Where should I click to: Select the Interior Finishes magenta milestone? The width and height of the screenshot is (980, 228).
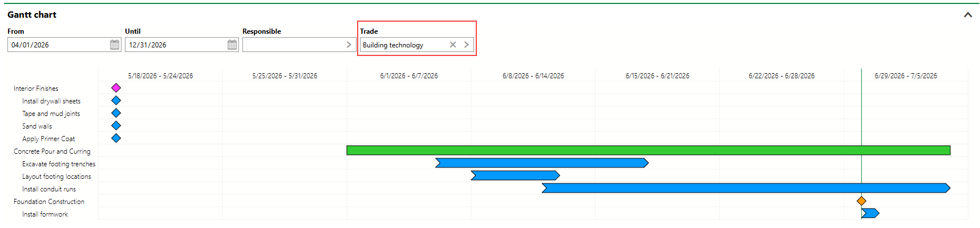pyautogui.click(x=116, y=88)
